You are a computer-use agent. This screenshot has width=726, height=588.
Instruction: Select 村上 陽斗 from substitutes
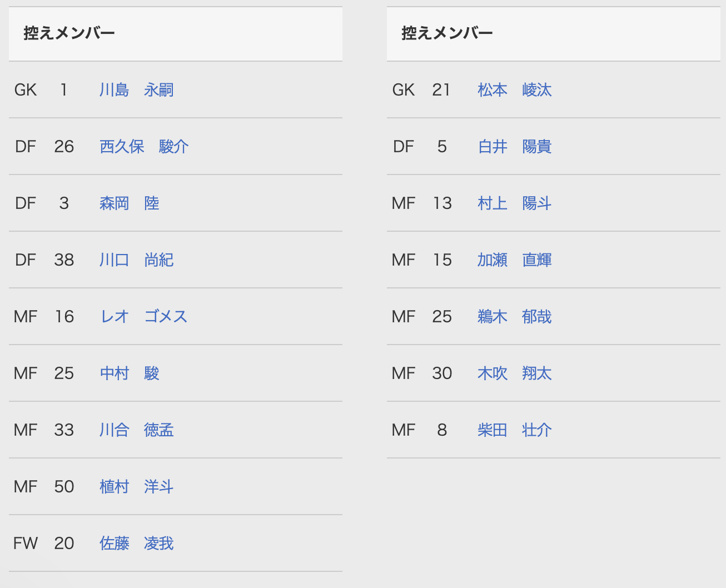point(514,203)
